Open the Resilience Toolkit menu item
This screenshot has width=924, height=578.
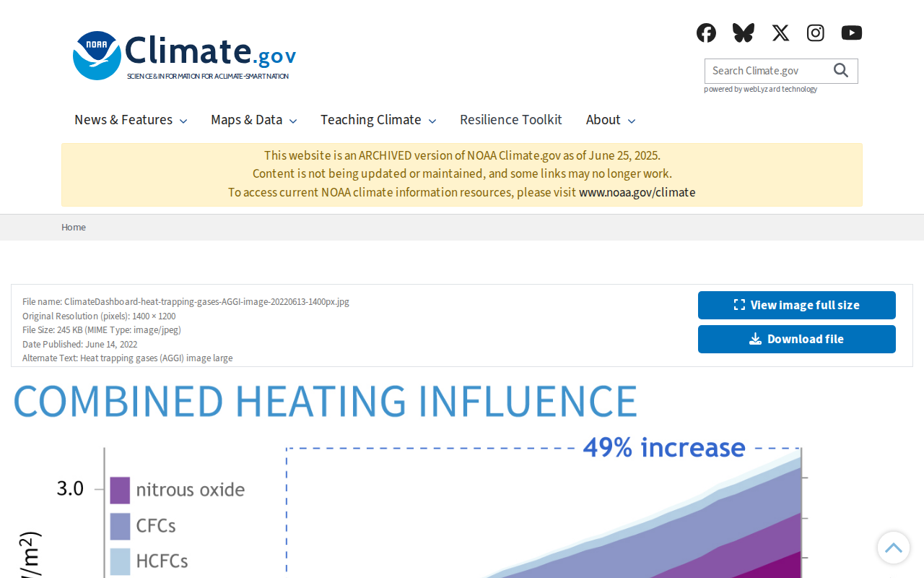(511, 120)
